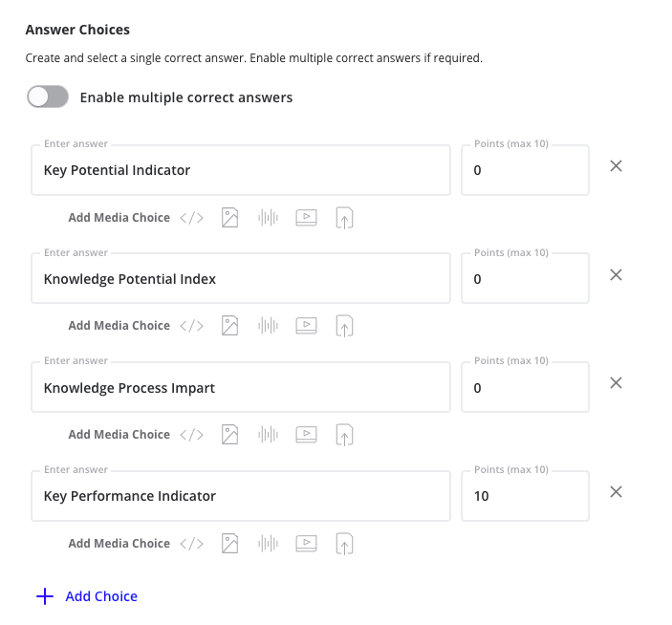Click code embed icon under Key Potential Indicator
672x625 pixels.
pyautogui.click(x=192, y=218)
